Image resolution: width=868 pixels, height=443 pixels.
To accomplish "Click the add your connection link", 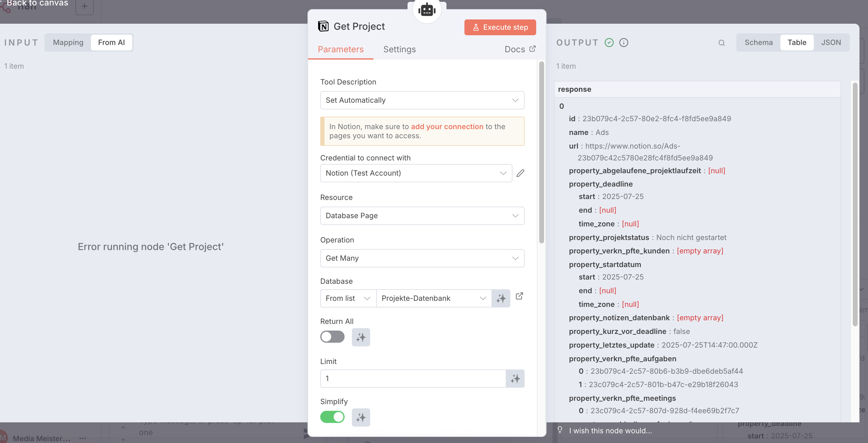I will 447,127.
